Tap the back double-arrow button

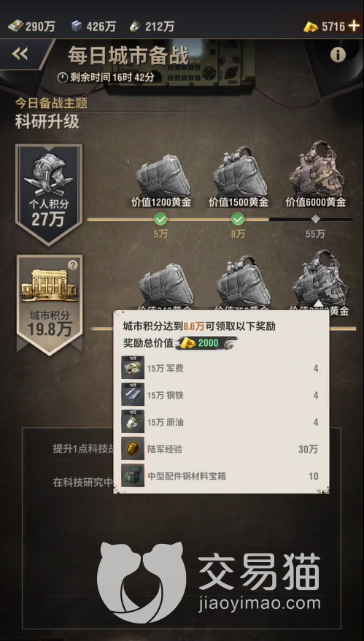[x=20, y=53]
